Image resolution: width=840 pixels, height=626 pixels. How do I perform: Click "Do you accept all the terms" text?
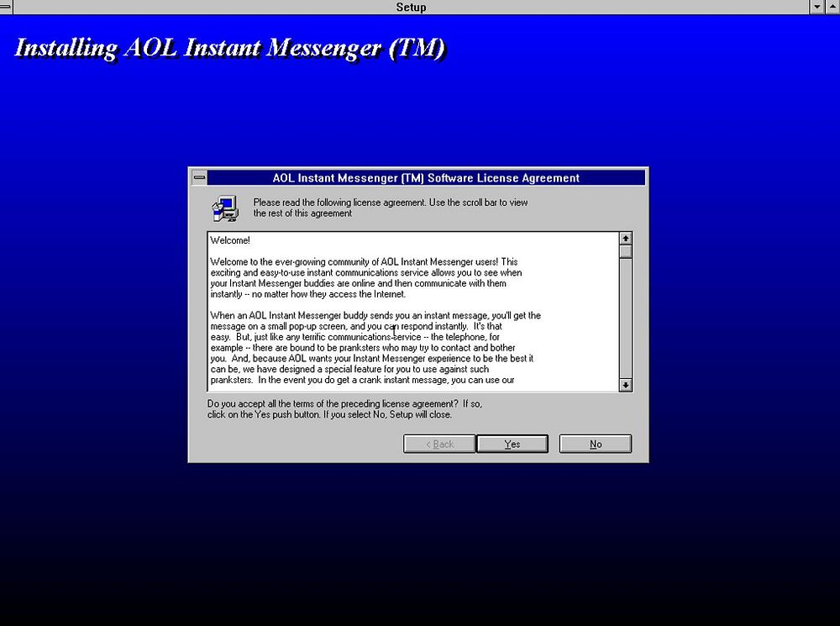344,409
